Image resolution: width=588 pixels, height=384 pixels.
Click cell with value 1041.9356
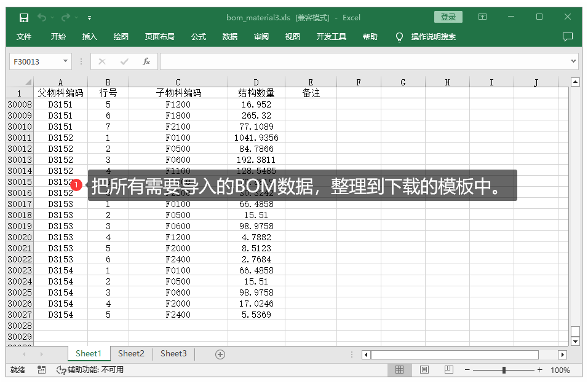click(x=256, y=138)
